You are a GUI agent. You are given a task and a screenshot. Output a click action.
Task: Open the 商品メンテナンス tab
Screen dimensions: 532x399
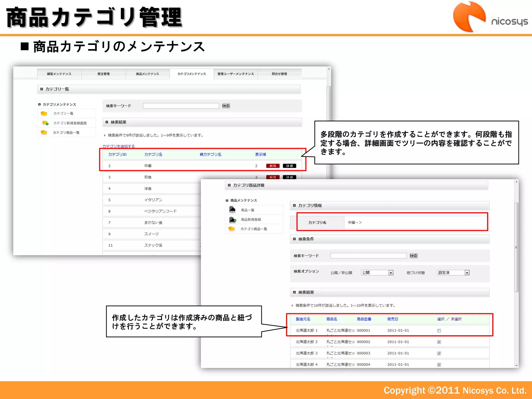click(148, 74)
